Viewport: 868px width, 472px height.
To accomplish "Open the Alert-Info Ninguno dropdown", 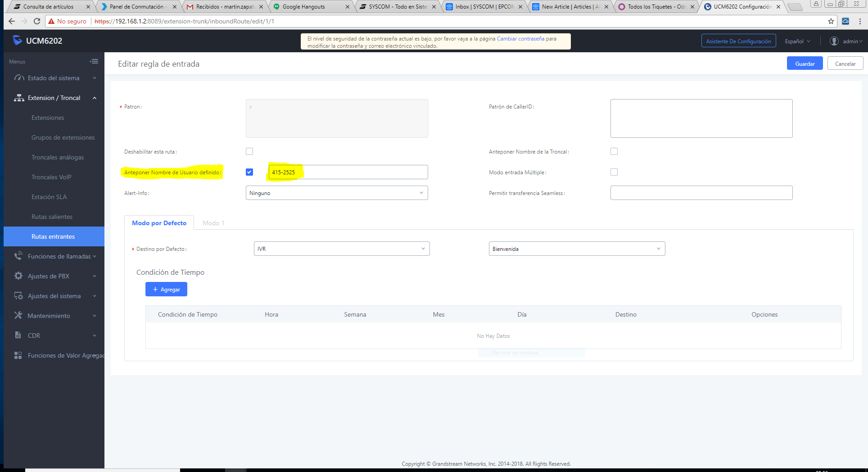I will click(337, 193).
